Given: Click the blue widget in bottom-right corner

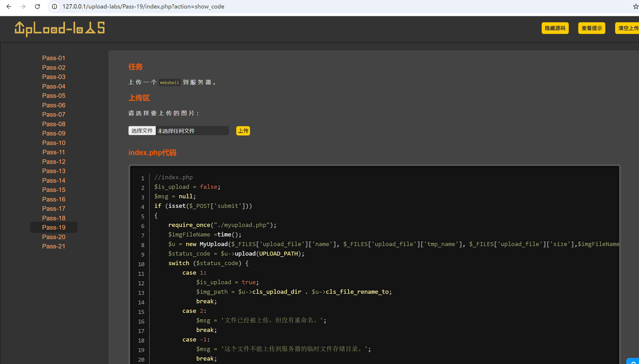Looking at the screenshot, I should pos(633,361).
